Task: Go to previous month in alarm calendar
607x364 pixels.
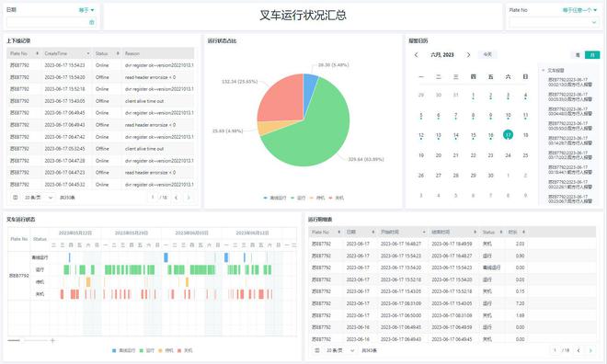Action: click(416, 55)
